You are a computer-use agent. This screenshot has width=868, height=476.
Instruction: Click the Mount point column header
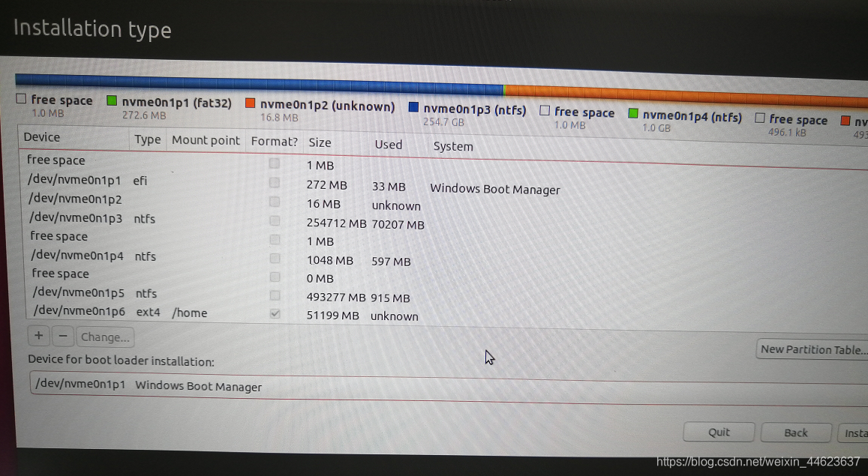point(206,140)
